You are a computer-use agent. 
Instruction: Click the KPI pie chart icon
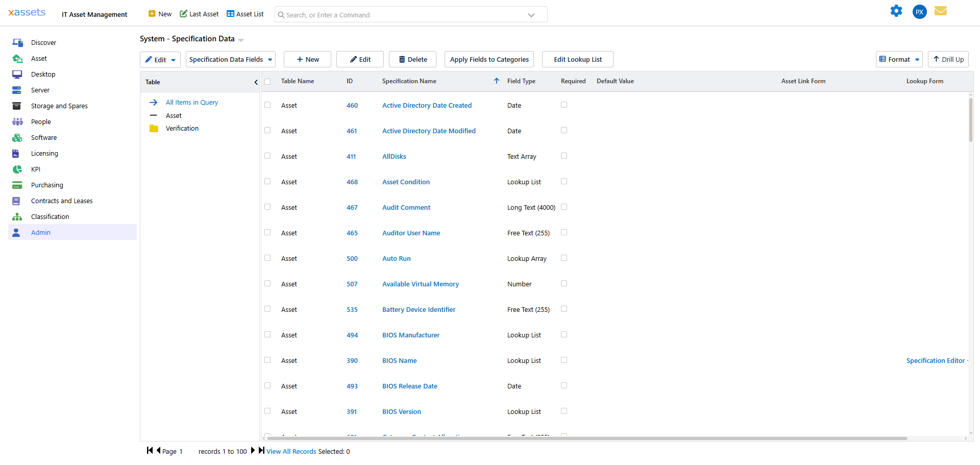(17, 169)
